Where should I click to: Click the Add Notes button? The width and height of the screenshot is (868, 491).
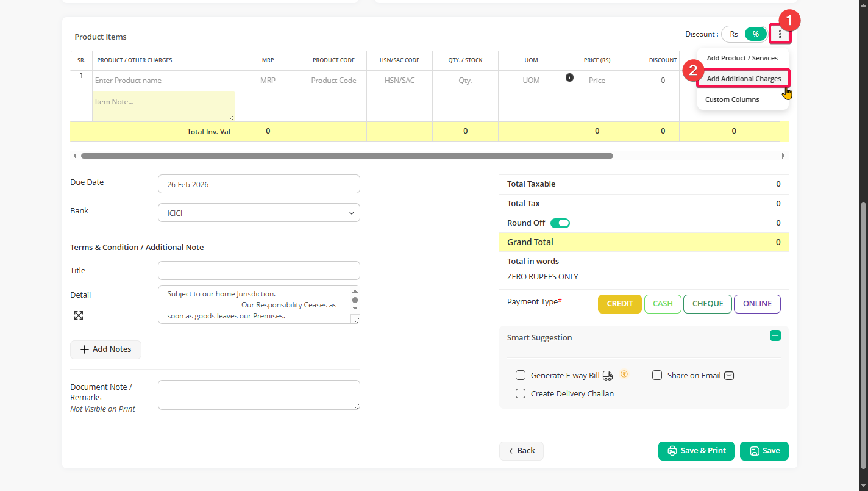point(105,349)
